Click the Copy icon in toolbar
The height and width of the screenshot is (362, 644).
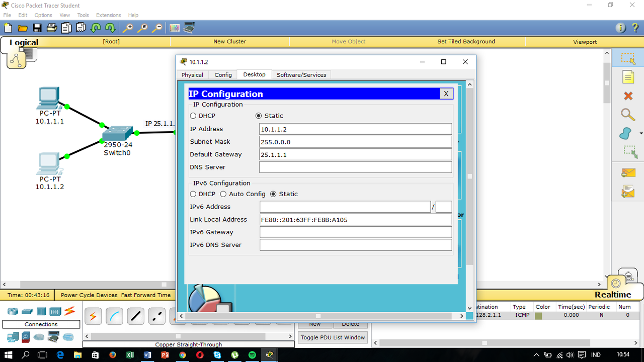click(x=66, y=28)
